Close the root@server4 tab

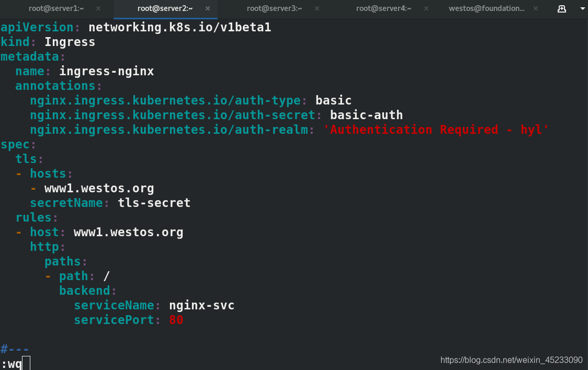pyautogui.click(x=426, y=8)
